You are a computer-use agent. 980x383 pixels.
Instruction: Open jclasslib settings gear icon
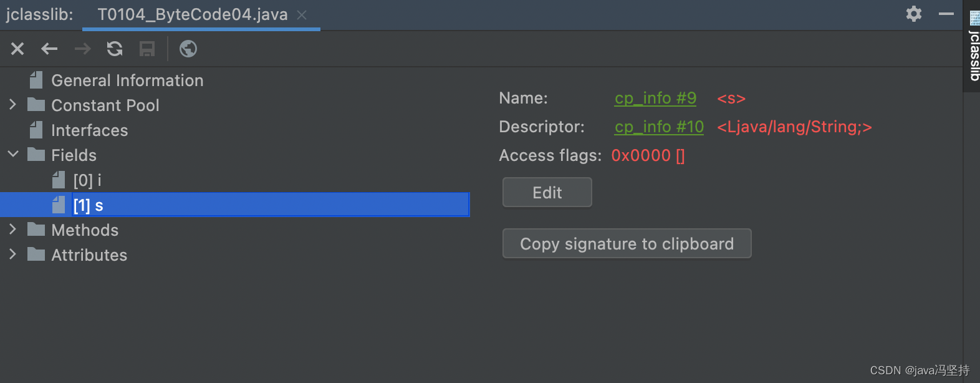pyautogui.click(x=914, y=14)
